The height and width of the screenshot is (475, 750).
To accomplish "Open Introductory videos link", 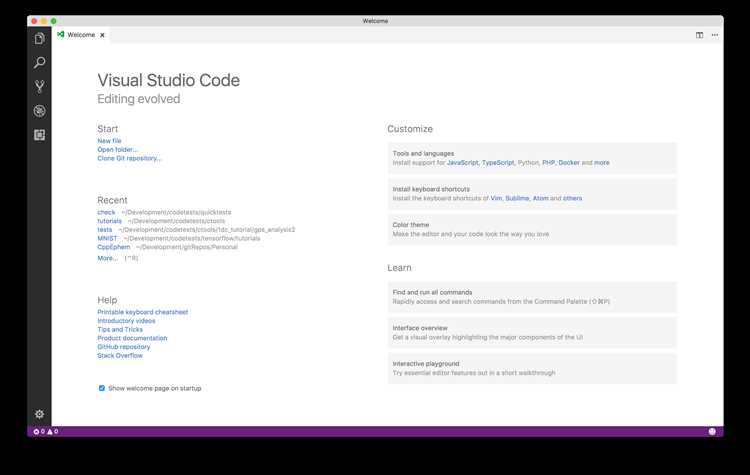I will pos(126,320).
